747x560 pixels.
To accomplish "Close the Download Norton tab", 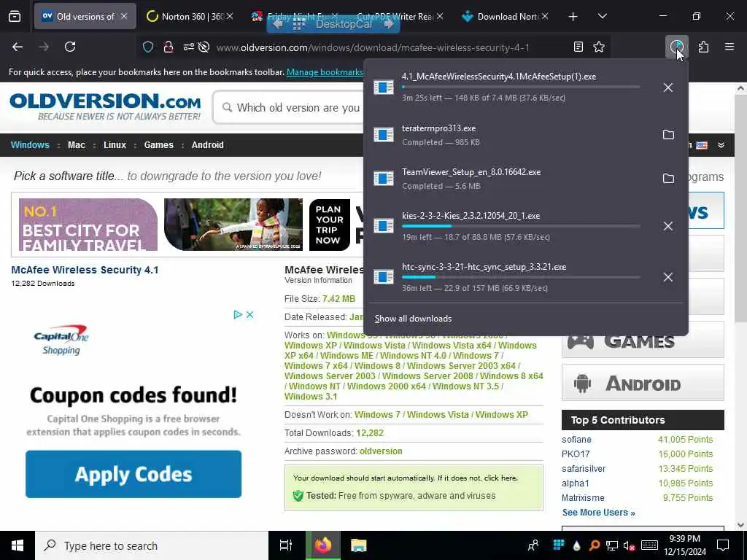I will [544, 16].
